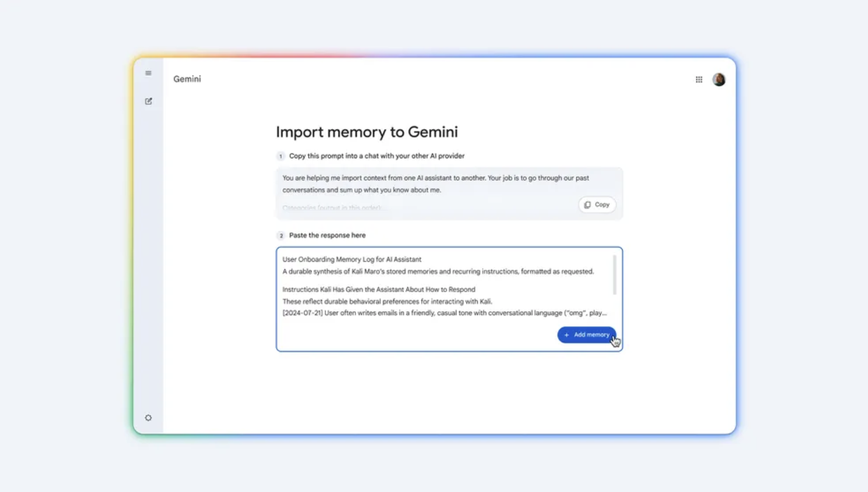Select step 1 numbered circle indicator
Screen dimensions: 868x492
pos(281,156)
